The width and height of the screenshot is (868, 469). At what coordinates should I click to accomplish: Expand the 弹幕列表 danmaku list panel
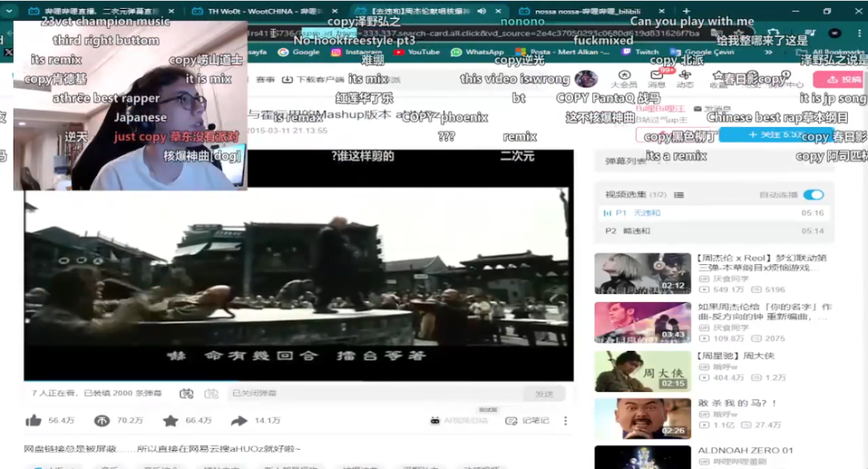tap(714, 161)
